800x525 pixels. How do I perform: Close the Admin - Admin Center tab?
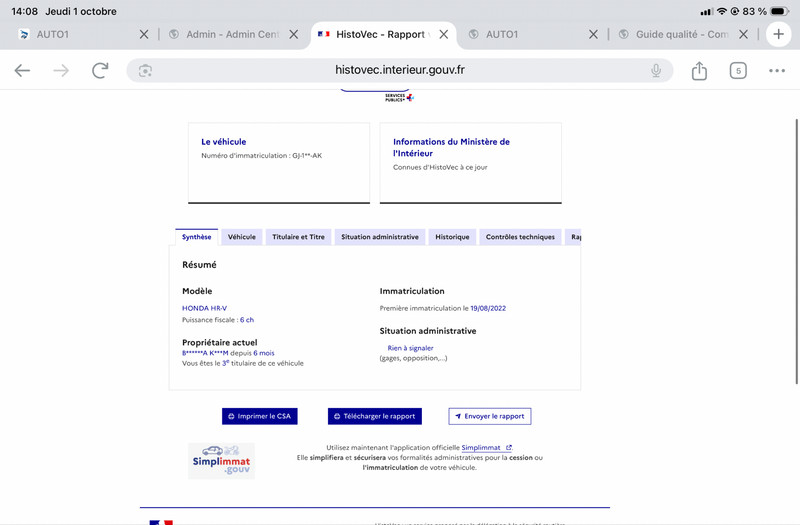point(294,34)
